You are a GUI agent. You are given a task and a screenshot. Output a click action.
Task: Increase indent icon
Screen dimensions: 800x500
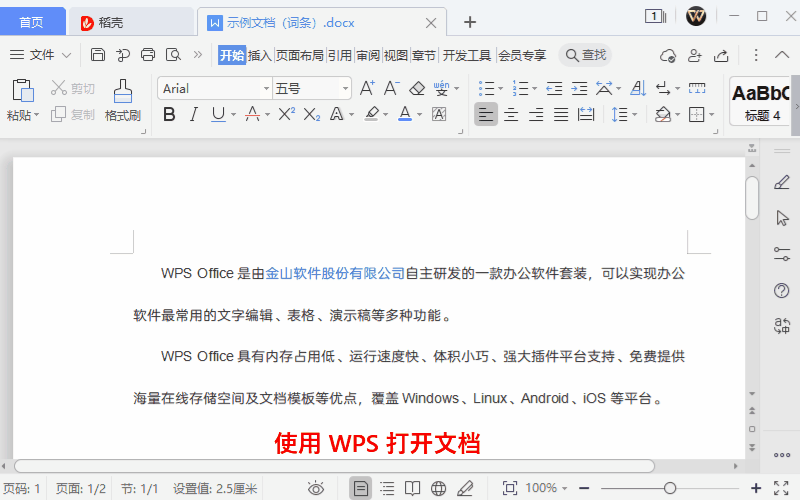579,88
